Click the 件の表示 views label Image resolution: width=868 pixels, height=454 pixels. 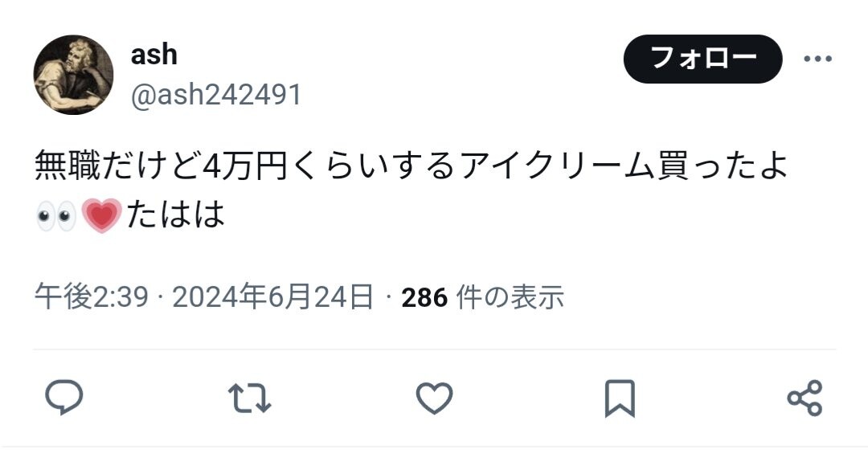pyautogui.click(x=510, y=297)
